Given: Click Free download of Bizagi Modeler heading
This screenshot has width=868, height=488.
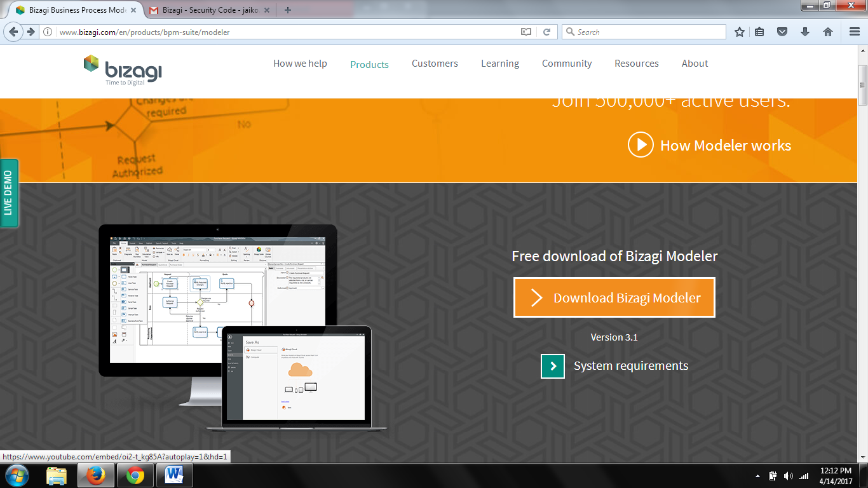Looking at the screenshot, I should [614, 257].
